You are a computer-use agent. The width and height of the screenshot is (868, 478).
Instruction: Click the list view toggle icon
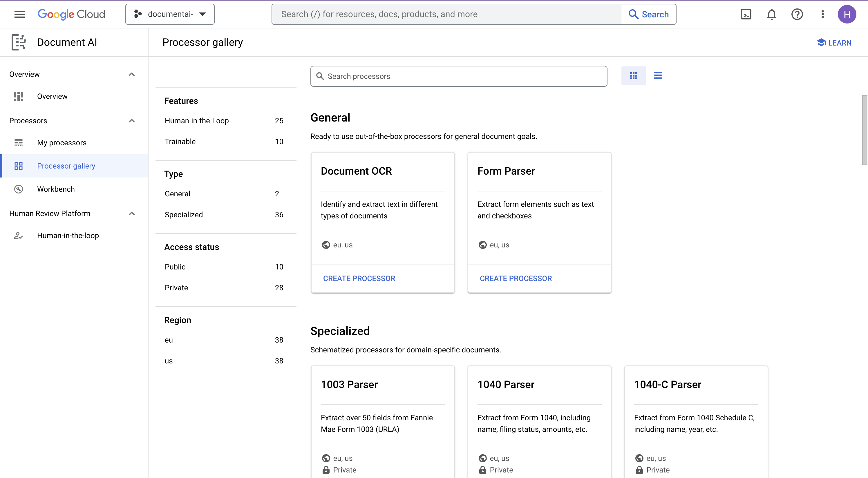657,75
